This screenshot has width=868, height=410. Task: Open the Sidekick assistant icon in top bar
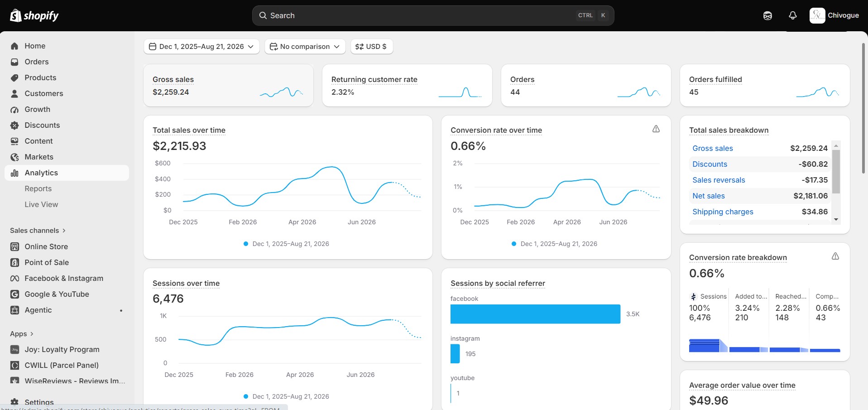pos(767,15)
